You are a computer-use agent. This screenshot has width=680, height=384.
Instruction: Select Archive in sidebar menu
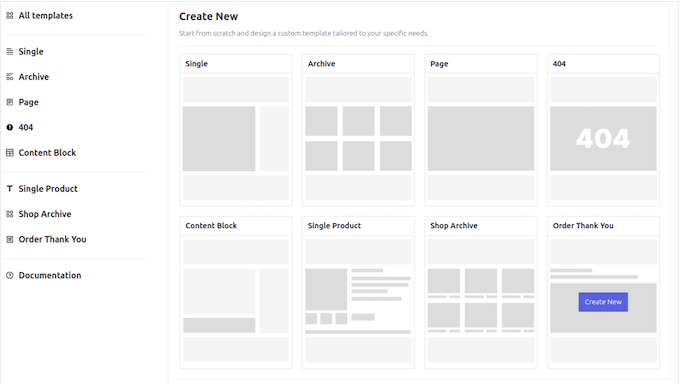[x=33, y=77]
